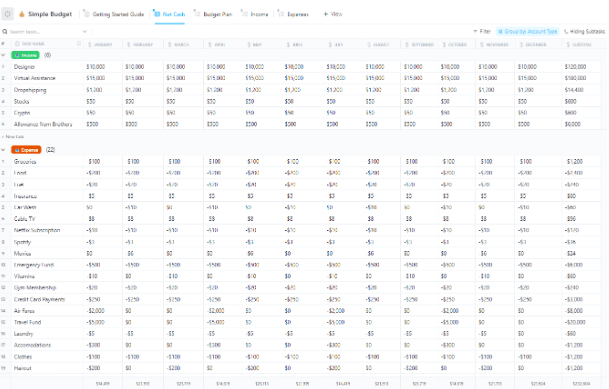Screen dimensions: 609x389
Task: Click the green Income group label
Action: click(x=25, y=55)
